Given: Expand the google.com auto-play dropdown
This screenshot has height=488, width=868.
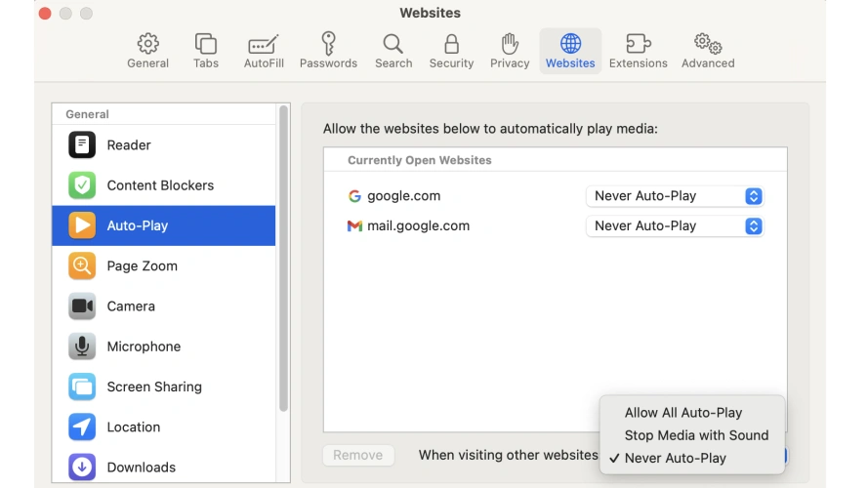Looking at the screenshot, I should tap(674, 196).
